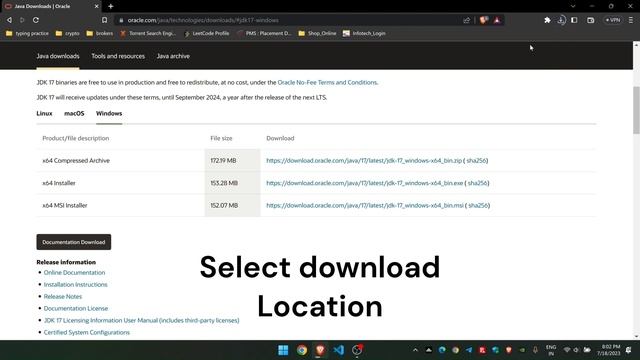This screenshot has width=640, height=360.
Task: Open the browser hamburger menu
Action: [631, 20]
